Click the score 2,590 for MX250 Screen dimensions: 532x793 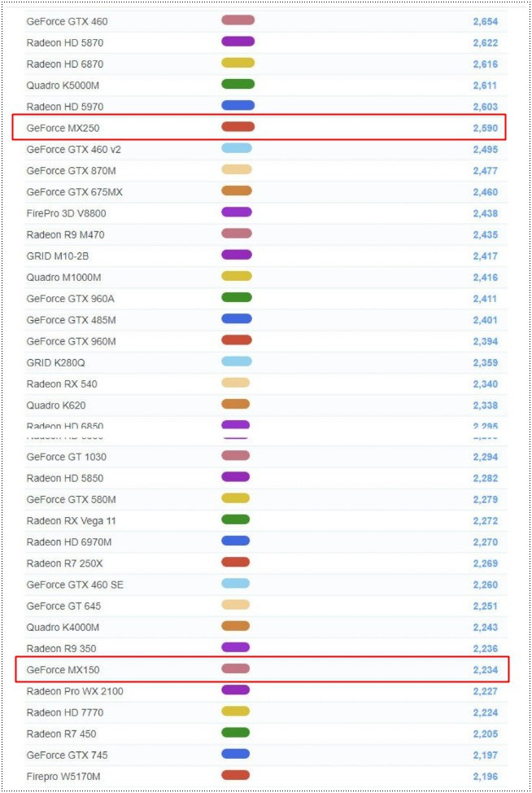click(x=485, y=129)
